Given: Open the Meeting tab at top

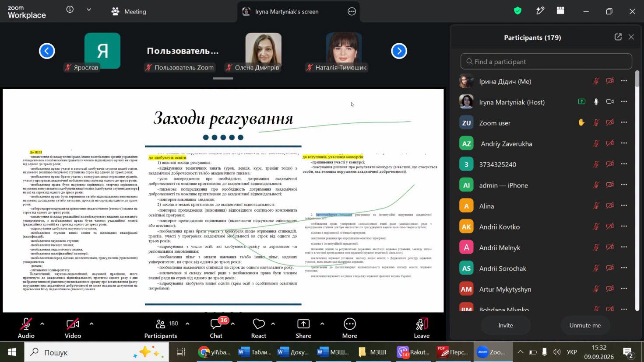Looking at the screenshot, I should tap(129, 12).
